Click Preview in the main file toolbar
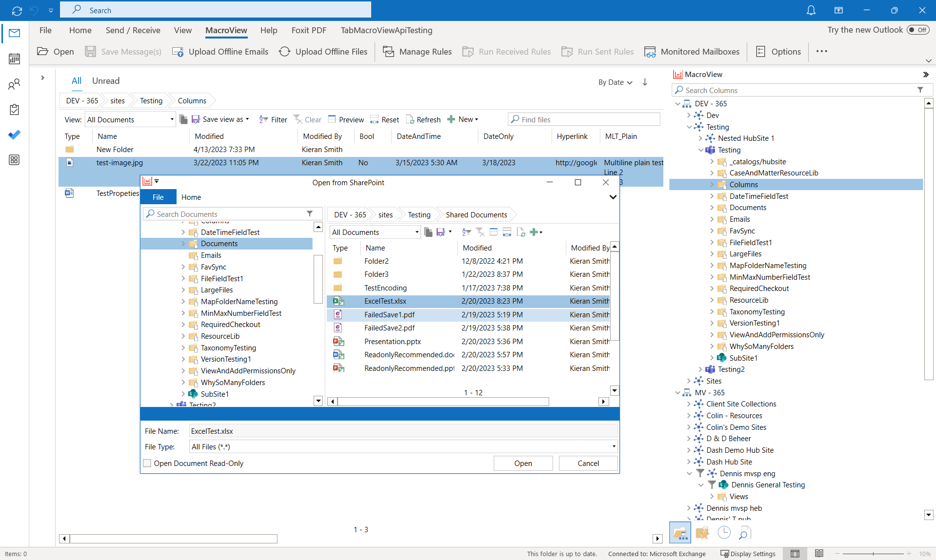 tap(346, 119)
